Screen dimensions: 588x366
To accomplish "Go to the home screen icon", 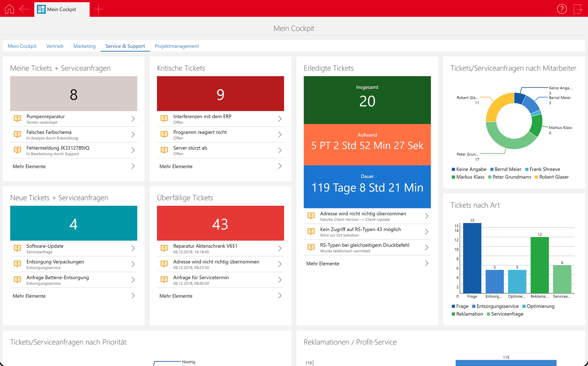I will pyautogui.click(x=9, y=9).
